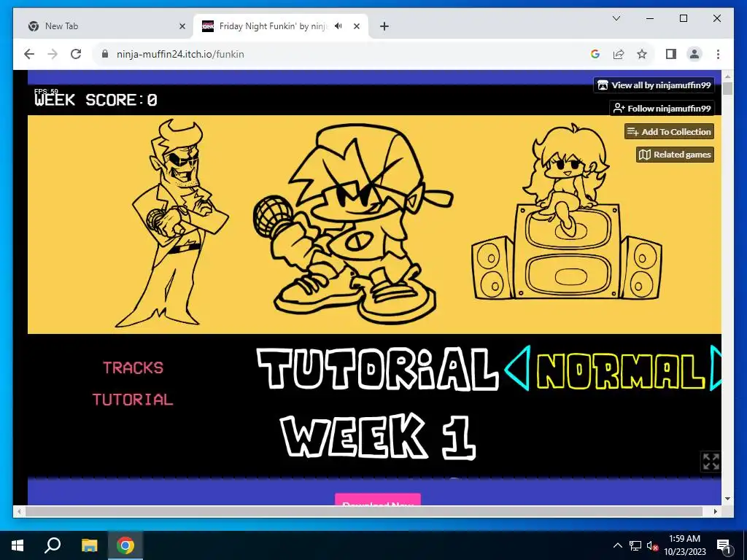Toggle game fullscreen with expand icon
The height and width of the screenshot is (560, 747).
711,462
